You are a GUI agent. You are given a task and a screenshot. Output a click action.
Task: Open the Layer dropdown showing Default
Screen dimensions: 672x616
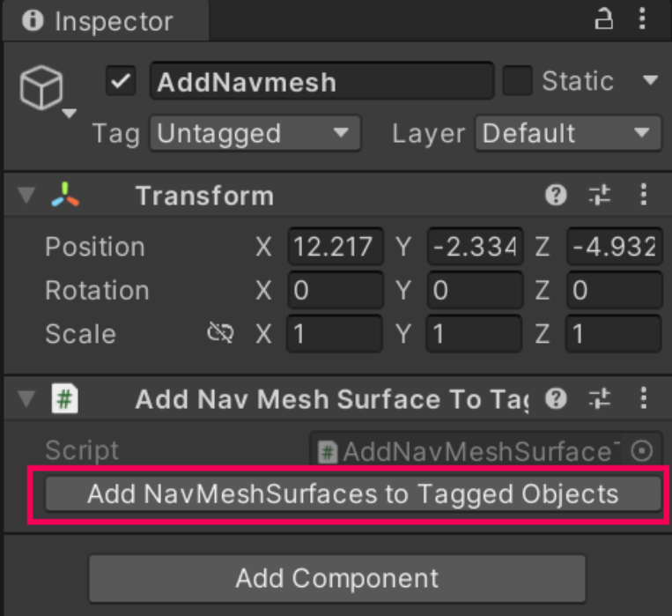click(x=567, y=134)
